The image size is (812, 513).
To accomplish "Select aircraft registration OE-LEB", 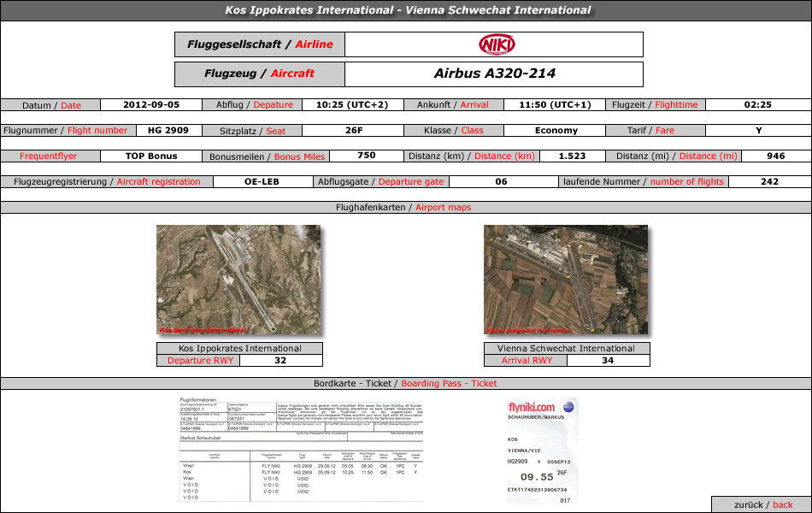I will [262, 182].
